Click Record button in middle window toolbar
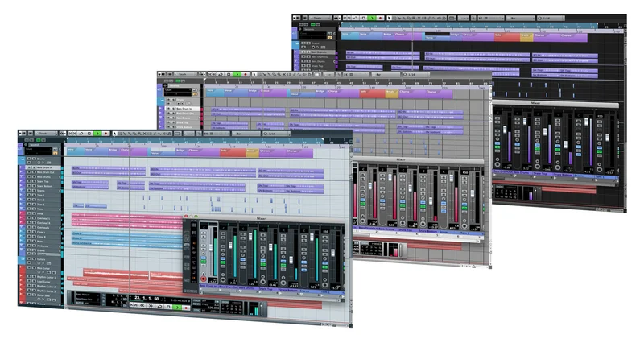Viewport: 644px width, 343px height. click(246, 74)
